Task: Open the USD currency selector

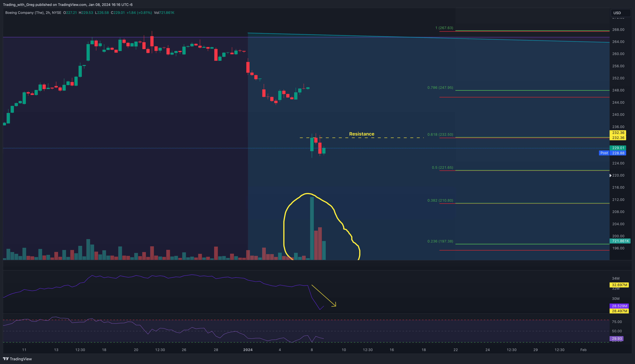Action: (620, 13)
